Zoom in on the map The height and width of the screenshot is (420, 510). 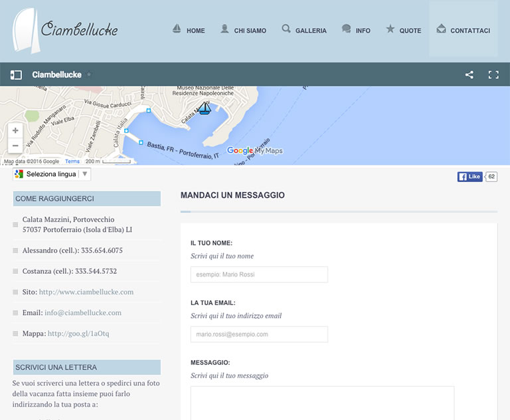click(15, 130)
